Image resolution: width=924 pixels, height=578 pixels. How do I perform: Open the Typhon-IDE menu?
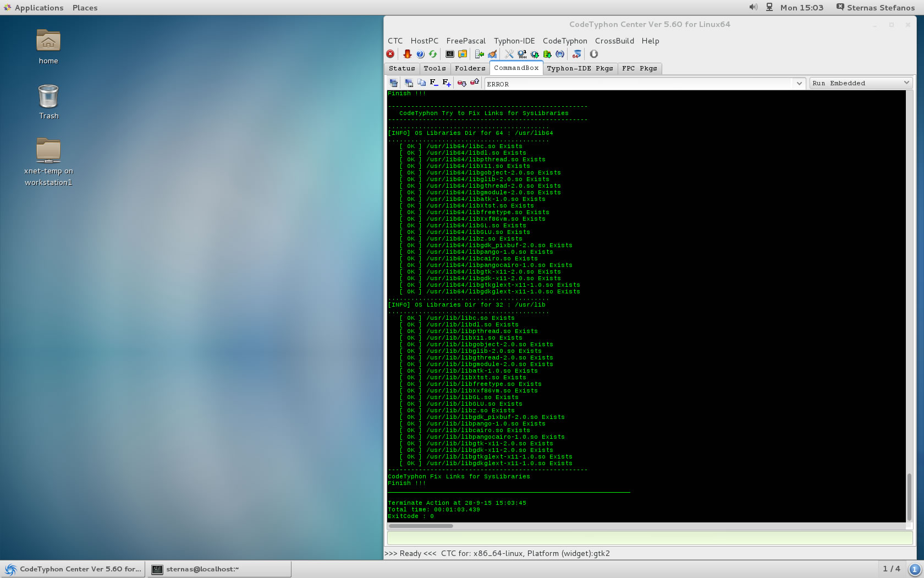pyautogui.click(x=514, y=41)
